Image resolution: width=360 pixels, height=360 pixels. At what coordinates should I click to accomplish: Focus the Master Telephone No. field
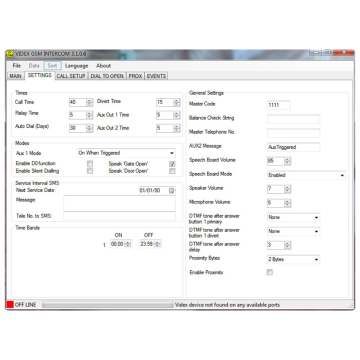tap(293, 133)
